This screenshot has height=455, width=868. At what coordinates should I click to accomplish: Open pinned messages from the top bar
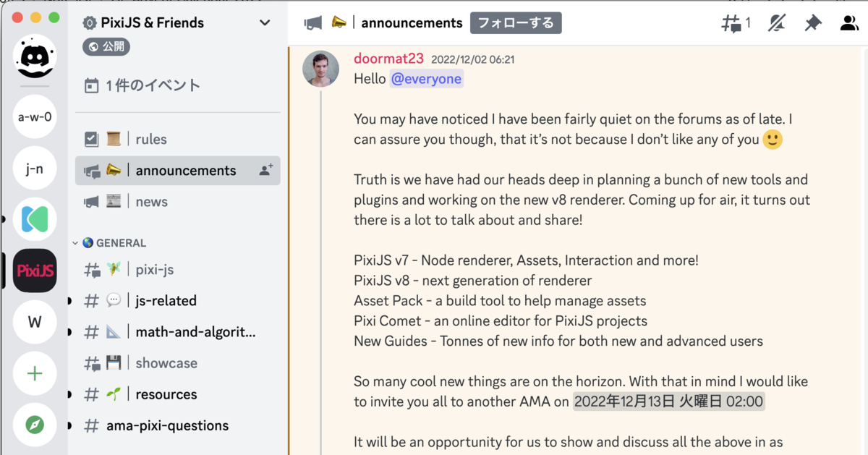pyautogui.click(x=812, y=22)
